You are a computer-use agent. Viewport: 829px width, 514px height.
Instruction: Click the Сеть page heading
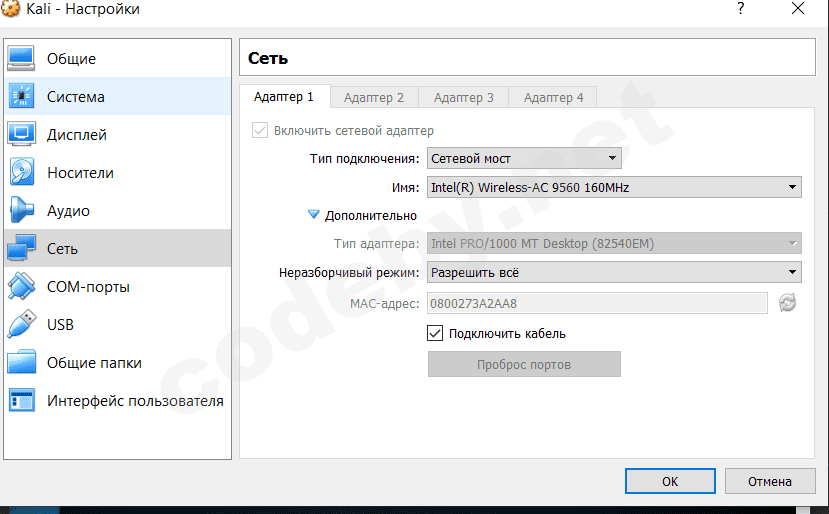pyautogui.click(x=268, y=58)
